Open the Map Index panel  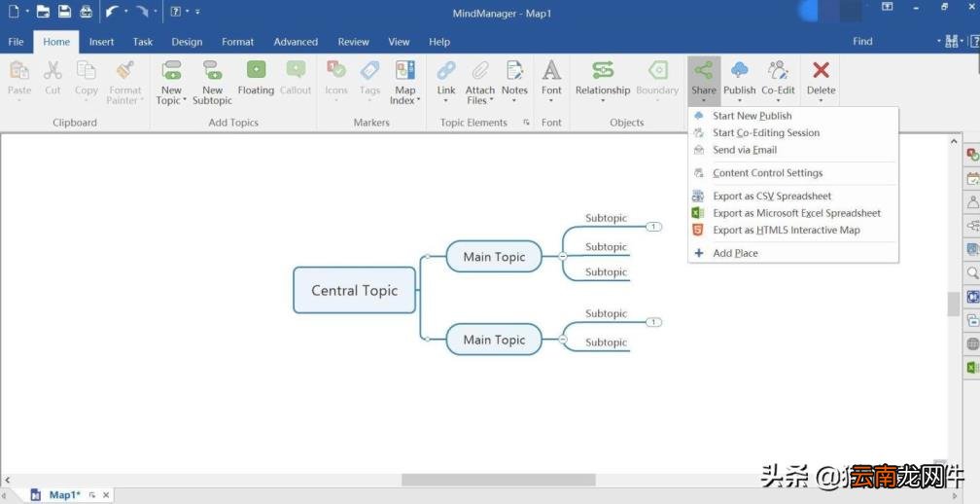point(405,82)
